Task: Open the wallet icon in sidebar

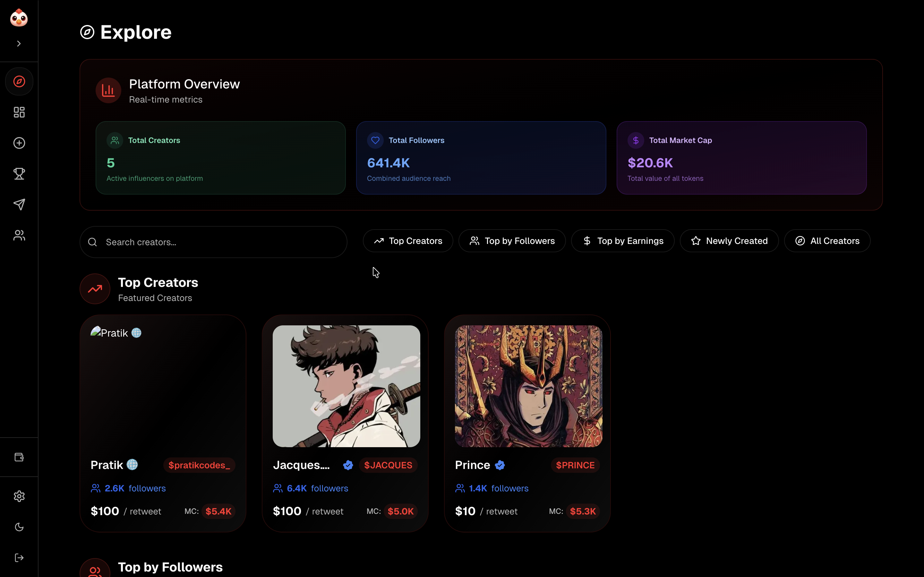Action: 19,457
